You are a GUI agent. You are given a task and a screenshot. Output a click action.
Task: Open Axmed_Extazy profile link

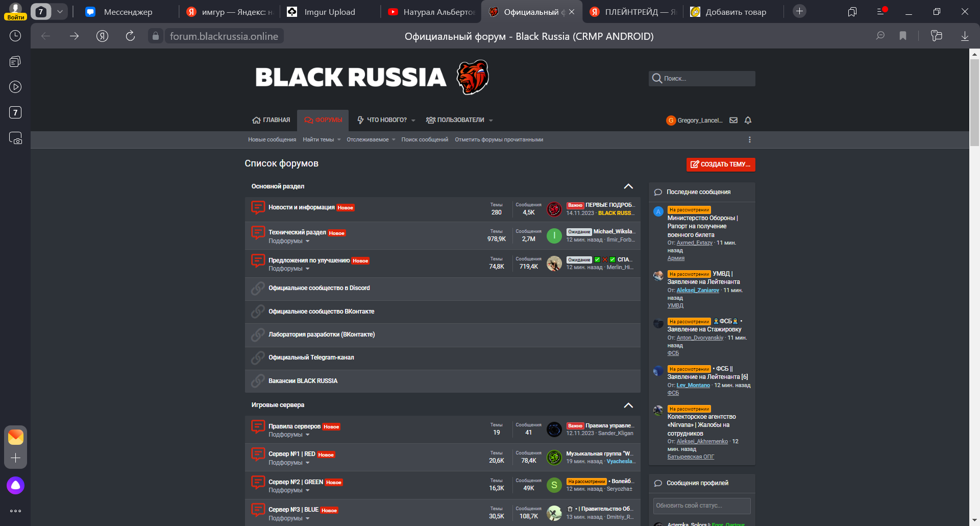pyautogui.click(x=694, y=243)
